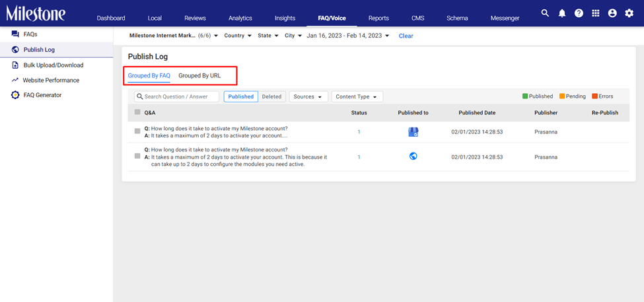This screenshot has width=644, height=302.
Task: Focus the Search Question / Answer field
Action: (x=176, y=96)
